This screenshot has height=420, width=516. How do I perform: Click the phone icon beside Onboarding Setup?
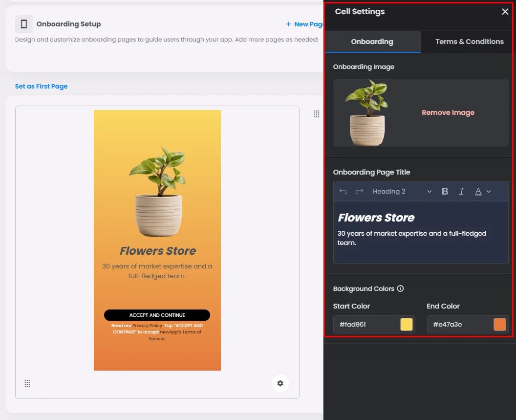coord(23,24)
